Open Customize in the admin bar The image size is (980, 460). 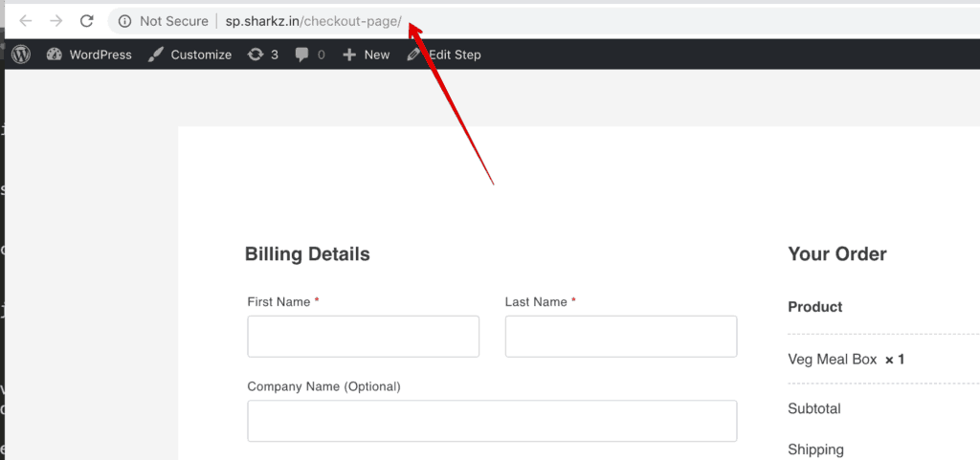(x=190, y=55)
